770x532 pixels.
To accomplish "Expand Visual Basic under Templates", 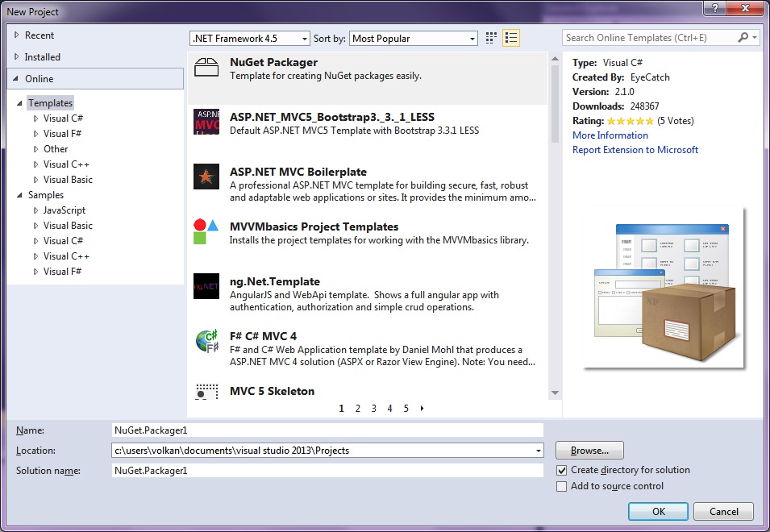I will pyautogui.click(x=35, y=180).
